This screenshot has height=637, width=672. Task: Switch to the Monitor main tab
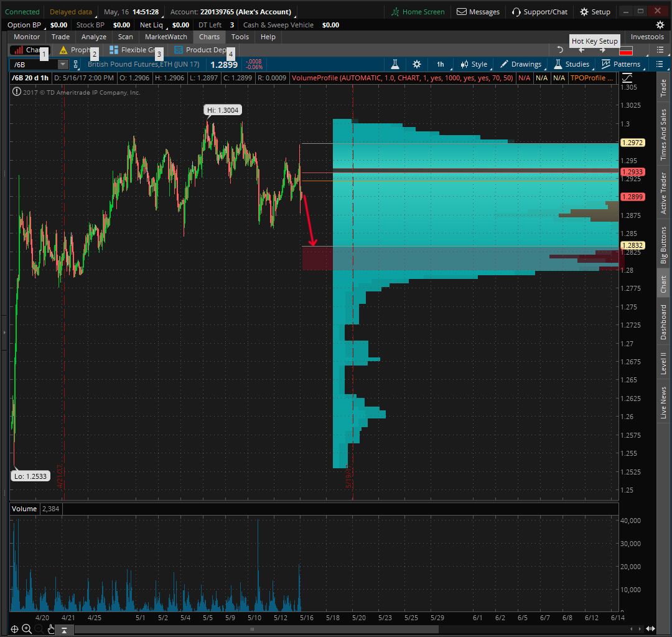coord(27,37)
